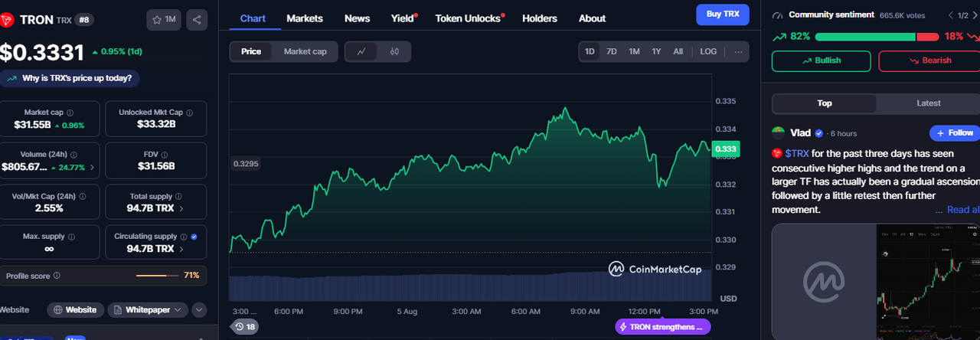Add TRX to watchlist via star button
Screen dimensions: 980x340
pyautogui.click(x=164, y=20)
